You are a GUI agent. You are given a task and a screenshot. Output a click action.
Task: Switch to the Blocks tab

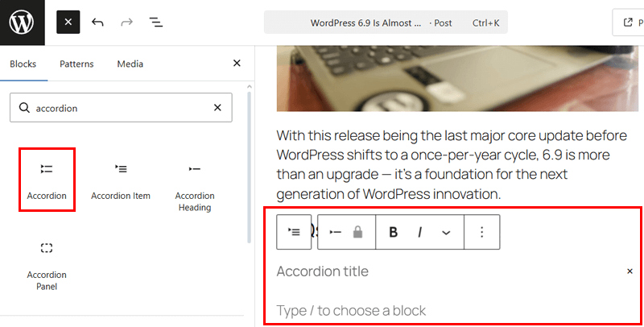(x=23, y=64)
